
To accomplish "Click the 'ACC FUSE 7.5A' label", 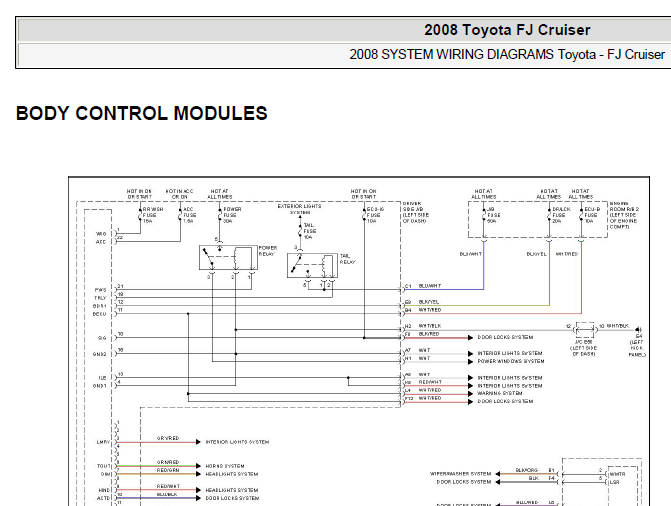I will 190,215.
